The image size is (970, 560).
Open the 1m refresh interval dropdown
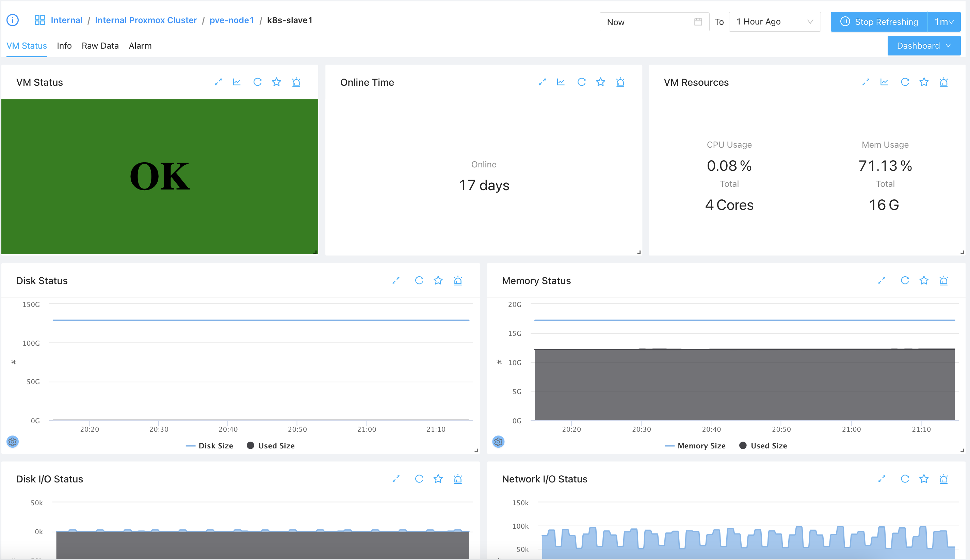[x=944, y=22]
